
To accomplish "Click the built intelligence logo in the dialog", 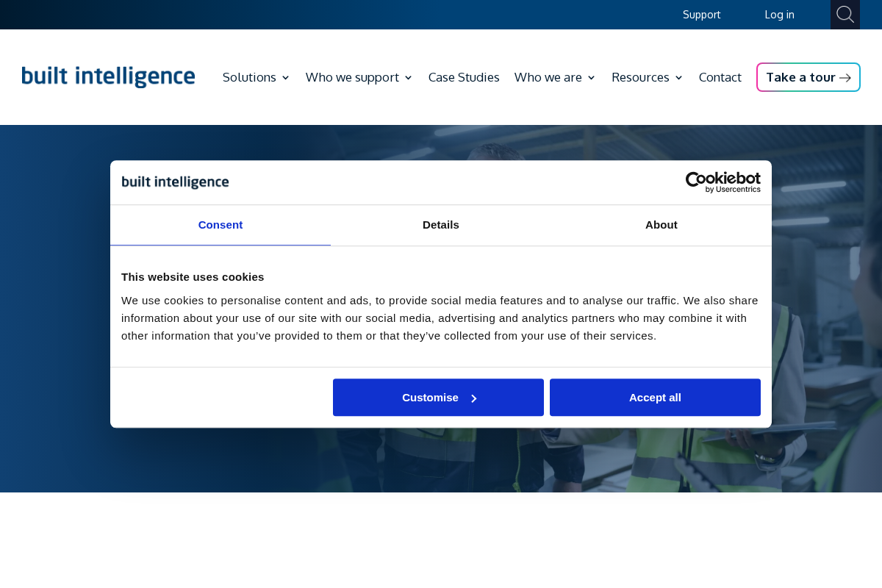I will coord(174,182).
